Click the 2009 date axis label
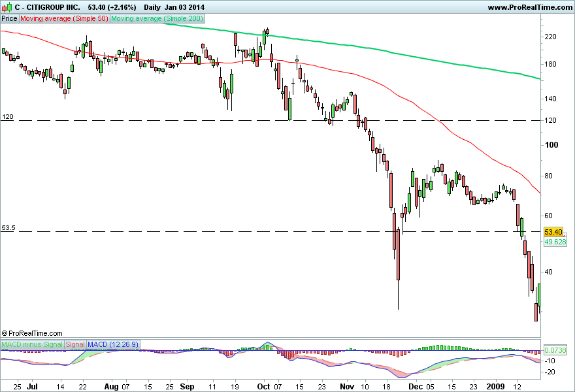The width and height of the screenshot is (575, 392). pos(495,387)
